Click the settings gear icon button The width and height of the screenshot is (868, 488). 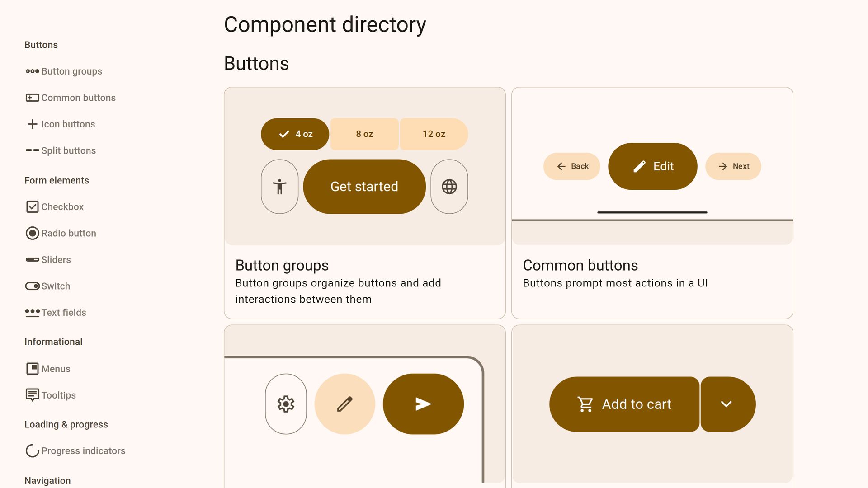pyautogui.click(x=286, y=404)
